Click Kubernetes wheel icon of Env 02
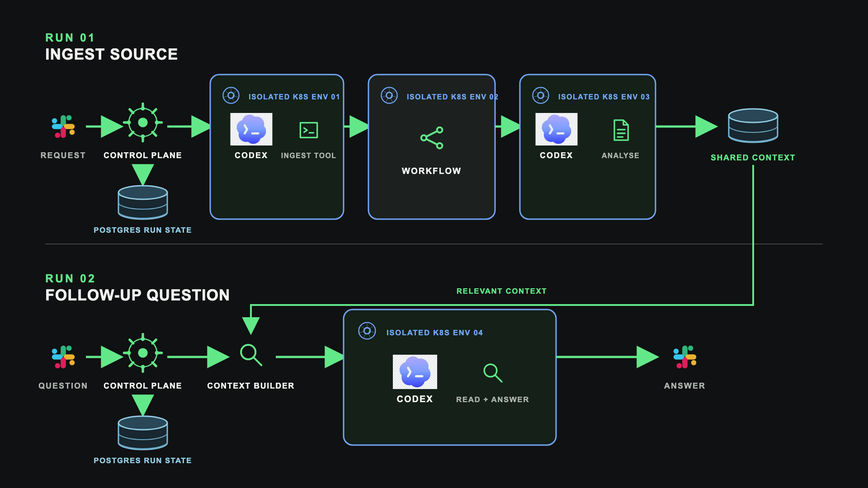 click(389, 95)
